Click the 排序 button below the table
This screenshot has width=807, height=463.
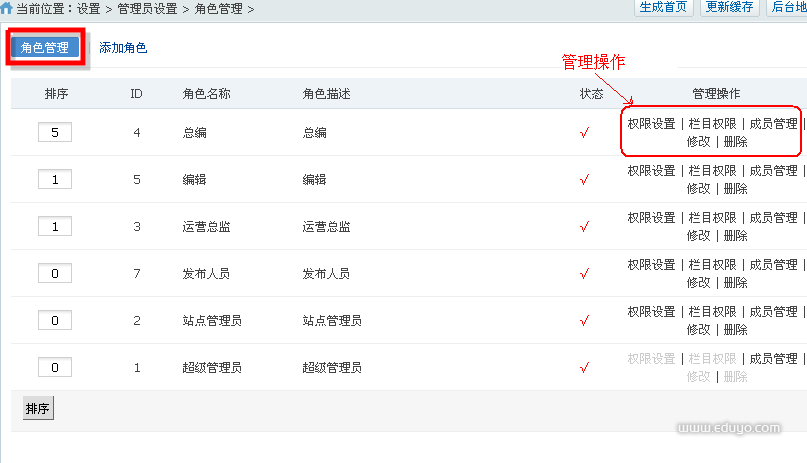click(37, 409)
